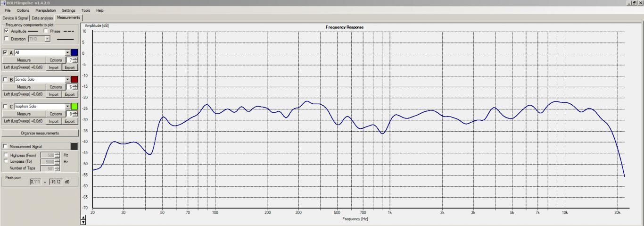
Task: Switch to Device & Signal tab
Action: (x=15, y=18)
